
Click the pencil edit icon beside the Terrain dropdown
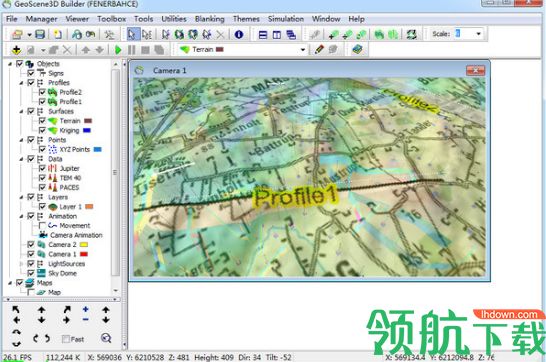(319, 50)
